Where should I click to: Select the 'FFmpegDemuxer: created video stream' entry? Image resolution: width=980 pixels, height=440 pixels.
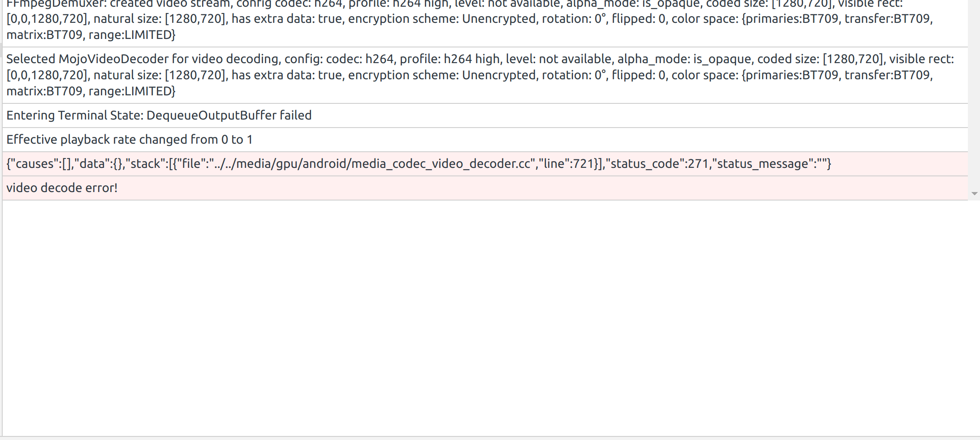(x=485, y=22)
